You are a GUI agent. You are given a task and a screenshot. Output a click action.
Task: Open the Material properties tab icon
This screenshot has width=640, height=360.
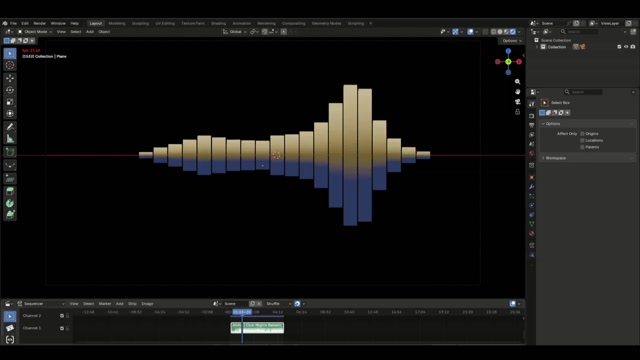(x=531, y=233)
